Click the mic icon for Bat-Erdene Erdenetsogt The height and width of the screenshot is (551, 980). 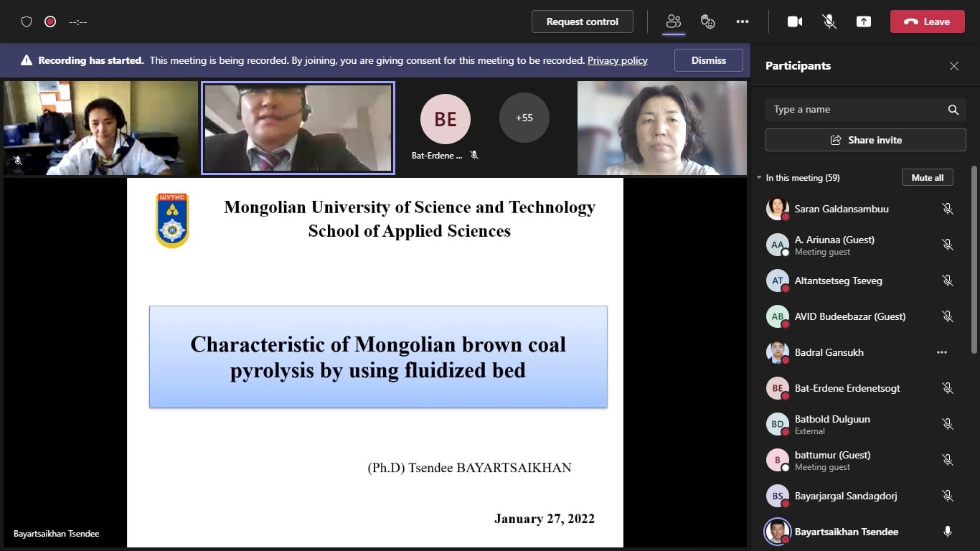(x=948, y=388)
